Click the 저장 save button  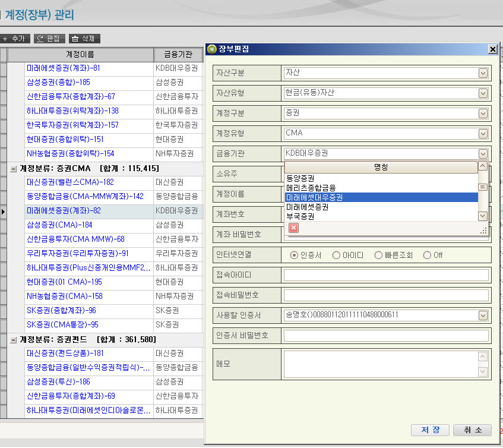[x=430, y=430]
